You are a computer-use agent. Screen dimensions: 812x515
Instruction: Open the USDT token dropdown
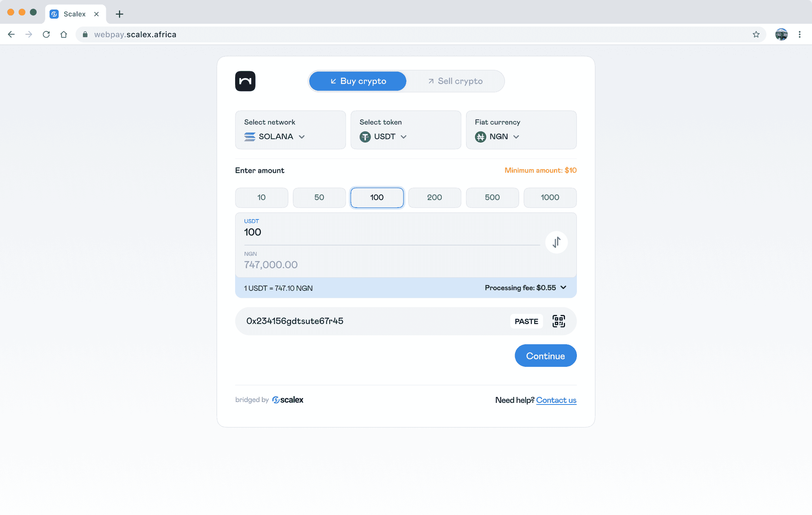pyautogui.click(x=384, y=137)
